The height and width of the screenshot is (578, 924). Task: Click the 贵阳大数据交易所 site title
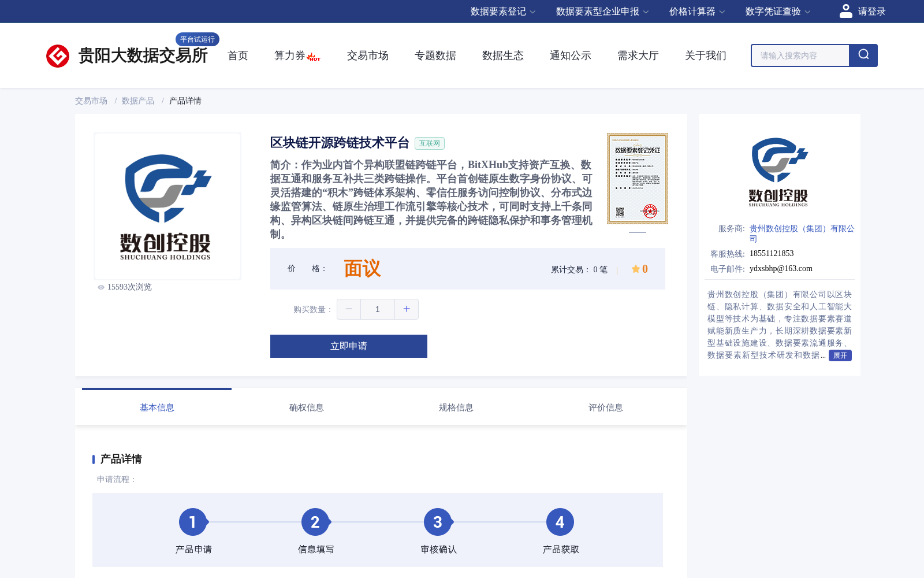tap(143, 55)
